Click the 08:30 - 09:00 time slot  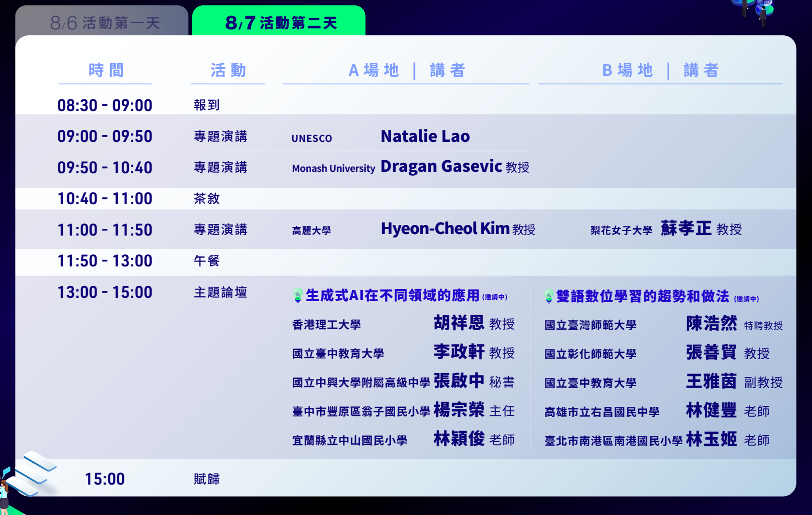105,105
